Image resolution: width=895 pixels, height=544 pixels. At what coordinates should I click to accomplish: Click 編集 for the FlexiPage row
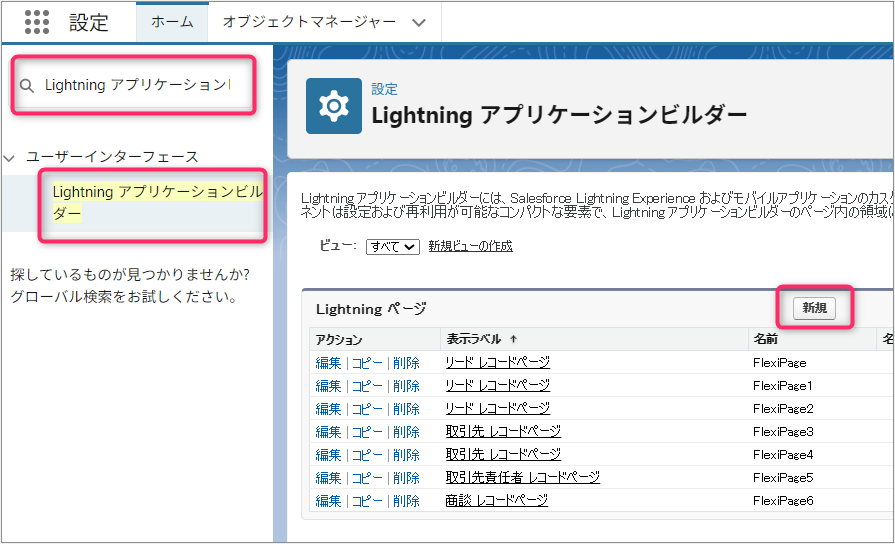[328, 362]
